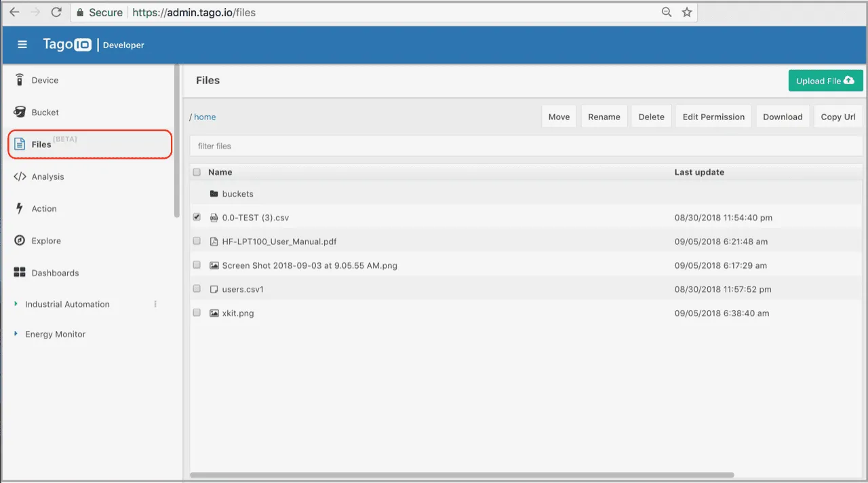Open the Explore section icon
868x483 pixels.
pos(19,240)
